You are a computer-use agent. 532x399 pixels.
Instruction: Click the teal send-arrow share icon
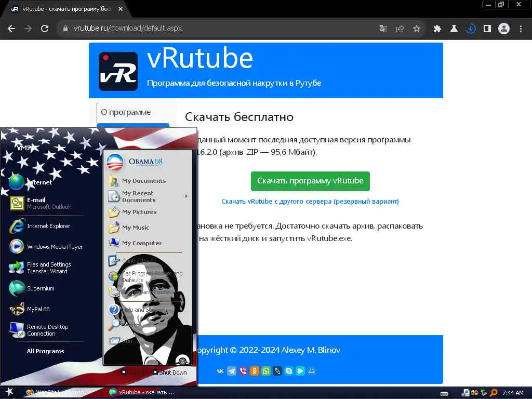[300, 371]
